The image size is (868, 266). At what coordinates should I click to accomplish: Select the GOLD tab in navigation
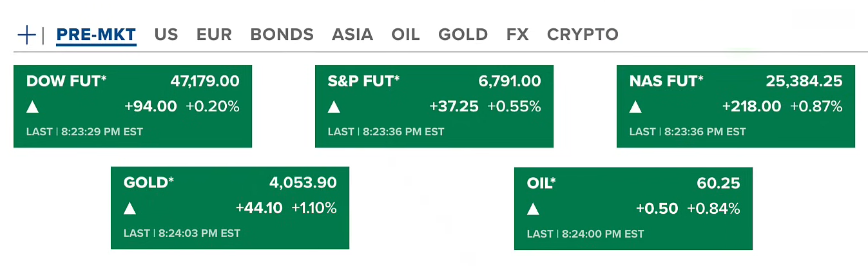click(x=463, y=34)
